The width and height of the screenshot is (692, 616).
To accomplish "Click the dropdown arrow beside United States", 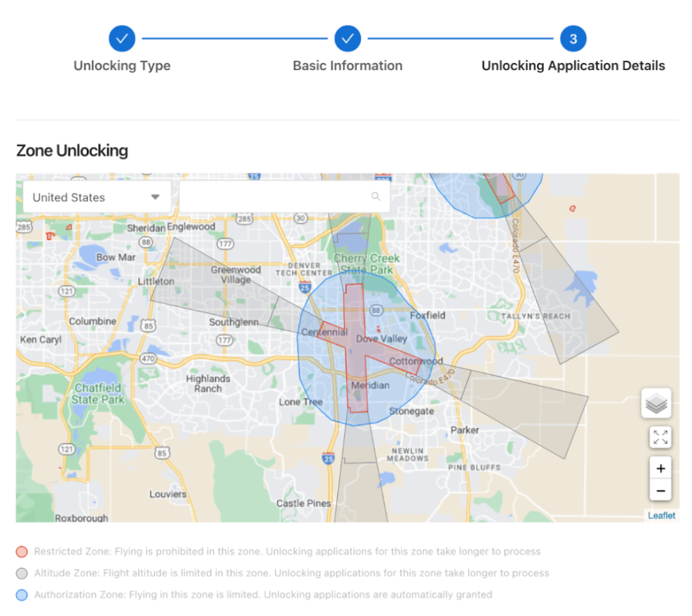I will pyautogui.click(x=155, y=197).
